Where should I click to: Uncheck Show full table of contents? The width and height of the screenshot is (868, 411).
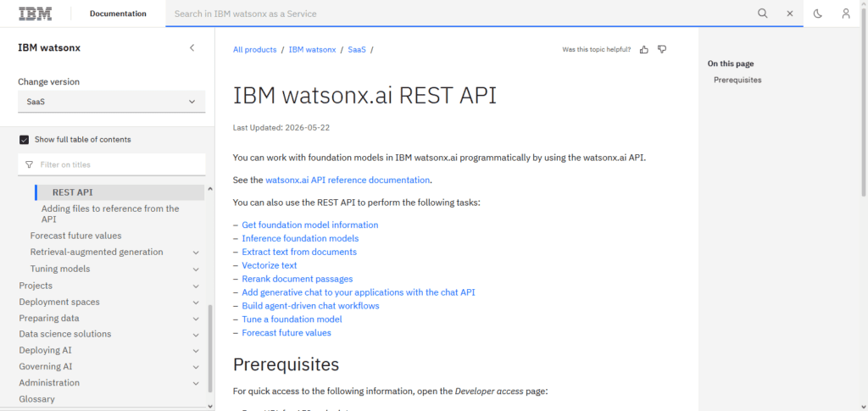click(x=24, y=139)
